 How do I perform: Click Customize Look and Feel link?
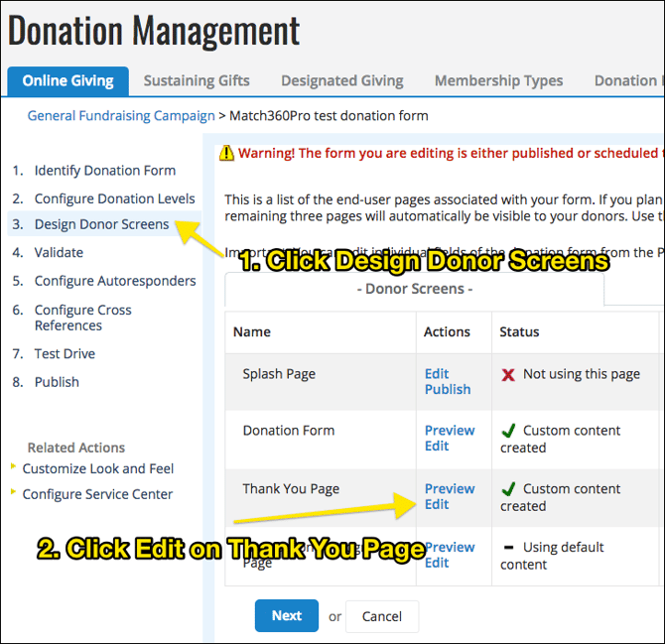[x=97, y=468]
